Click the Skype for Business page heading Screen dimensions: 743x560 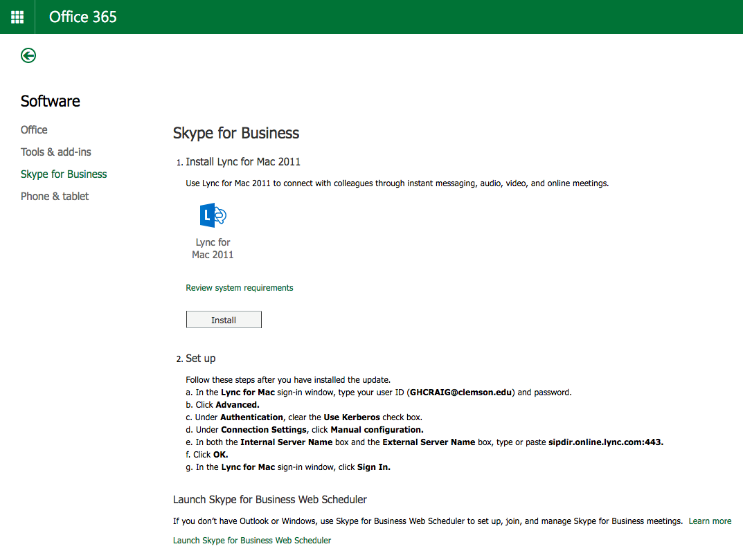tap(236, 133)
